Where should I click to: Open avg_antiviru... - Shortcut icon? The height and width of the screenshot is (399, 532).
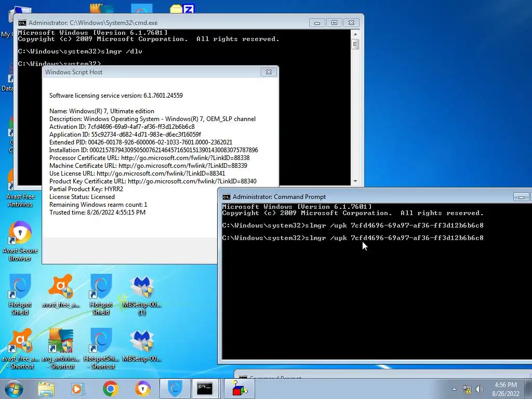coord(60,349)
